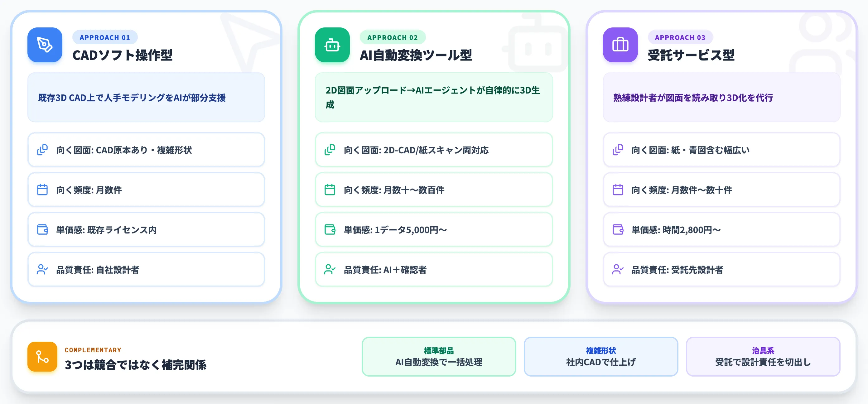This screenshot has height=404, width=868.
Task: Click the description 熟練設計者が図面を読み取り3D化を代行
Action: click(x=693, y=98)
